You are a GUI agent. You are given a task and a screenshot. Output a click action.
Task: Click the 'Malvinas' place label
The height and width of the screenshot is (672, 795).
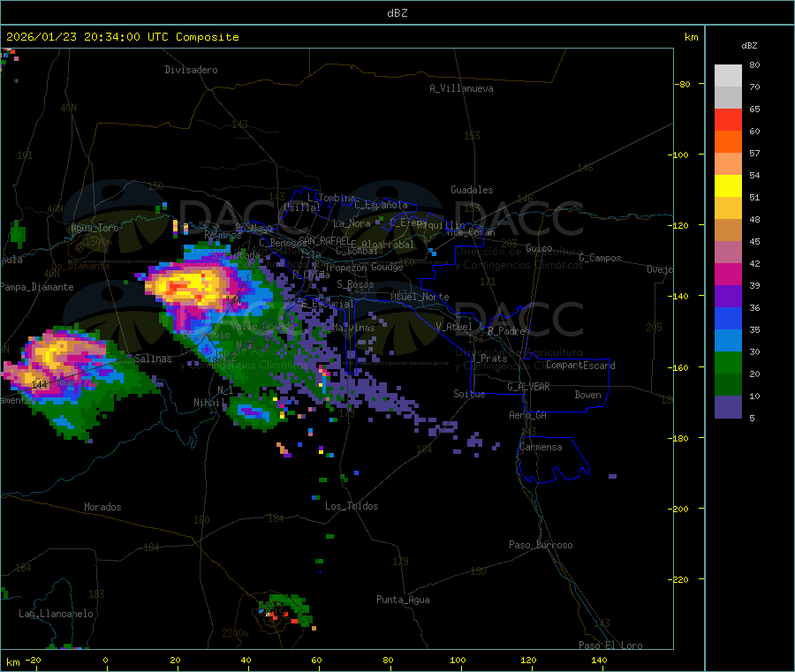pos(354,328)
